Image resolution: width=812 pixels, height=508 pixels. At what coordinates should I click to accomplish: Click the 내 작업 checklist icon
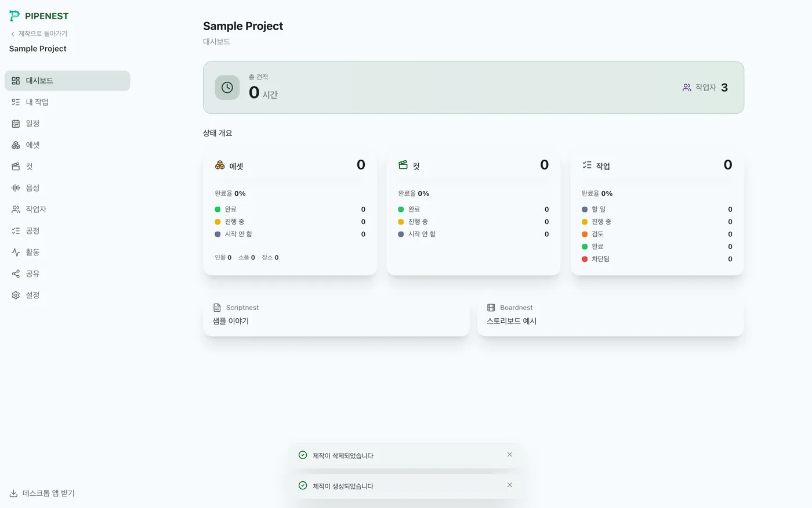point(16,102)
